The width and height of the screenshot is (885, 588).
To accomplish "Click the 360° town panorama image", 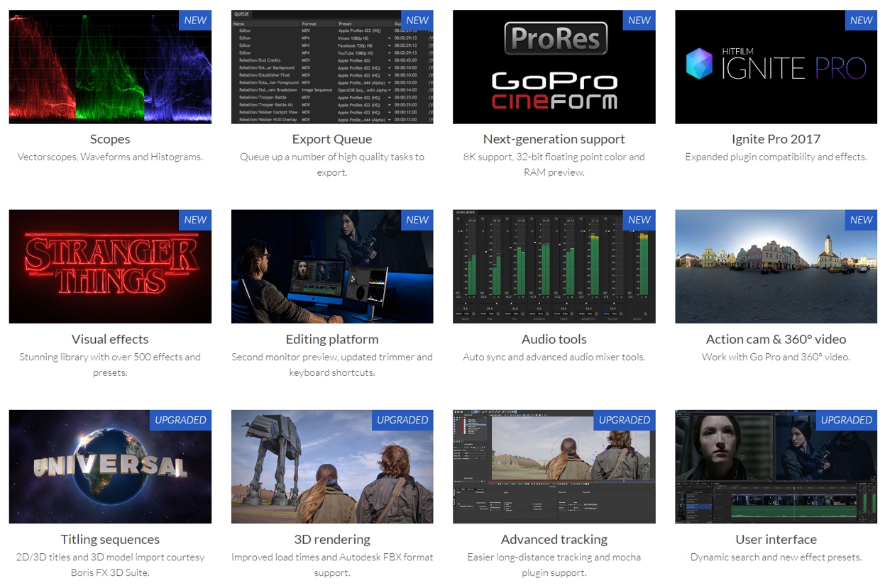I will (776, 267).
